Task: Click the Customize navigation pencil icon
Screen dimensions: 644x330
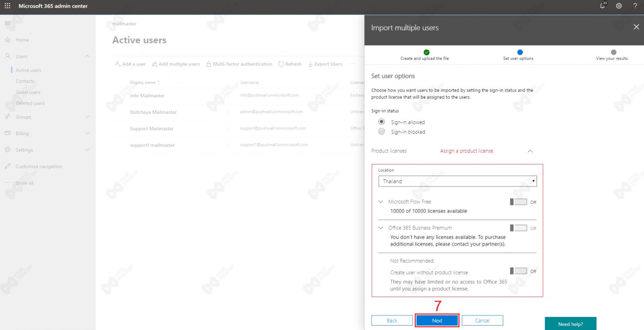Action: click(8, 166)
